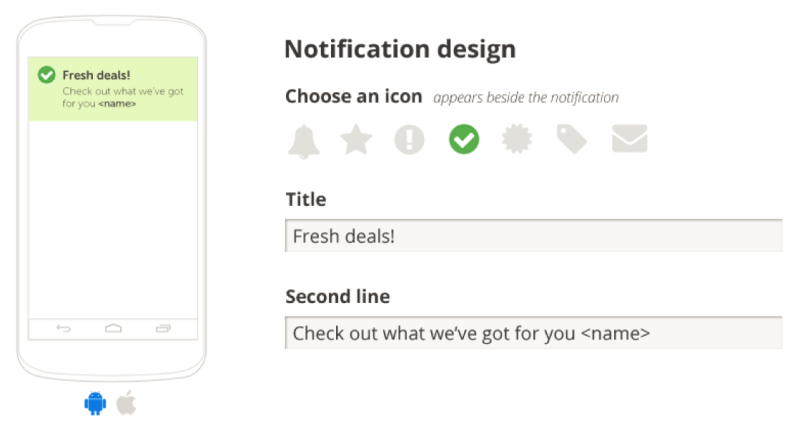The height and width of the screenshot is (436, 800).
Task: Click the 'Fresh deals!' preview title
Action: click(96, 75)
